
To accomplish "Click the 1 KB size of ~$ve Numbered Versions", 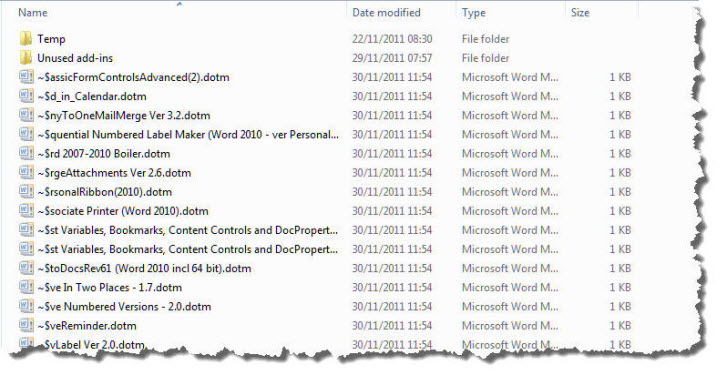I will pos(620,306).
